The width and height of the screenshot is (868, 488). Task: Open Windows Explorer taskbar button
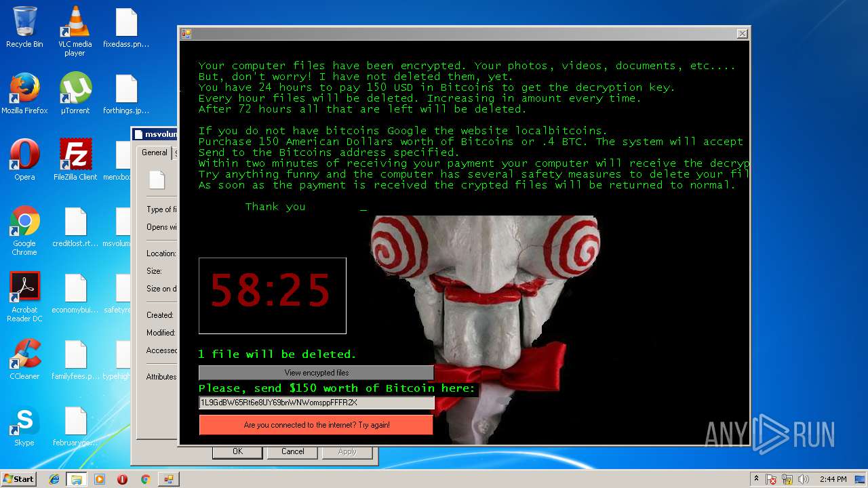[x=77, y=479]
